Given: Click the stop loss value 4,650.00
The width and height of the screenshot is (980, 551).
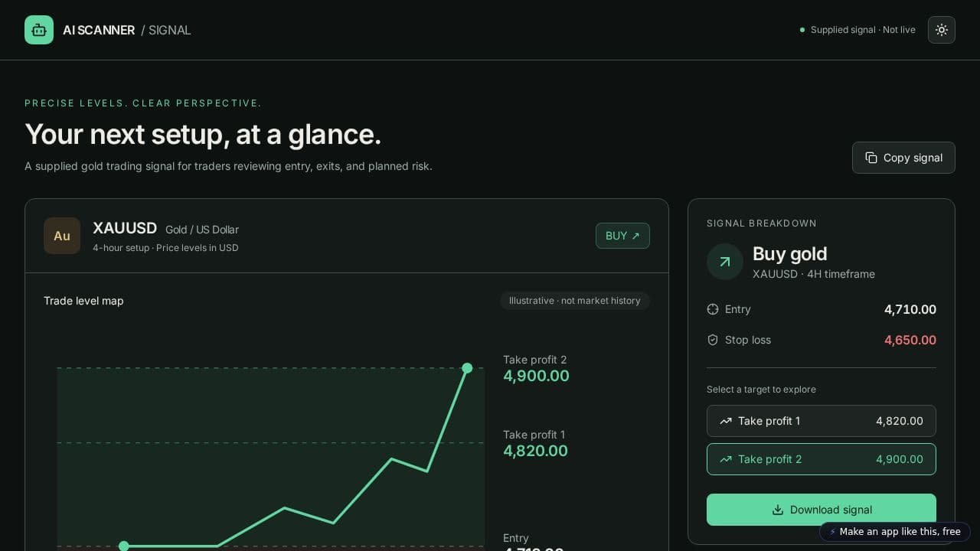Looking at the screenshot, I should (910, 340).
